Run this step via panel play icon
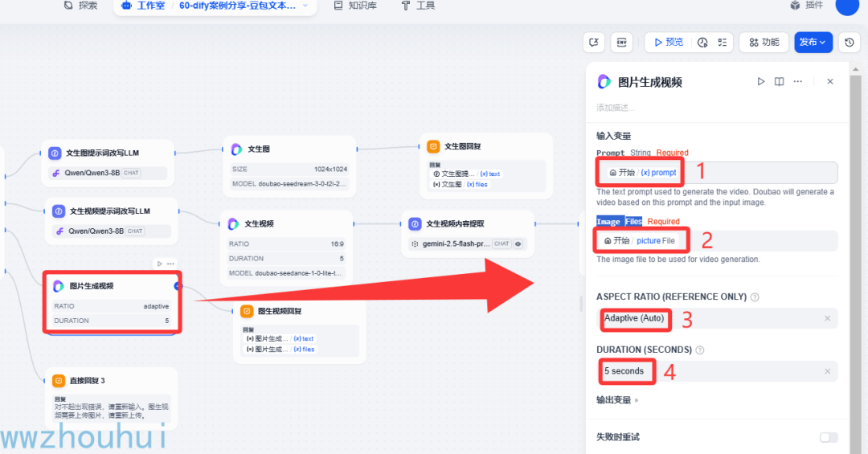The width and height of the screenshot is (868, 454). tap(760, 81)
